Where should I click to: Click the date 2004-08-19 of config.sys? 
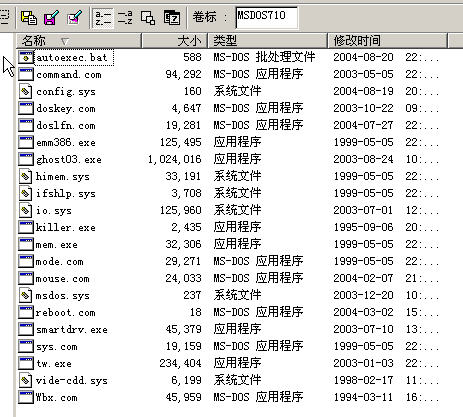coord(363,91)
